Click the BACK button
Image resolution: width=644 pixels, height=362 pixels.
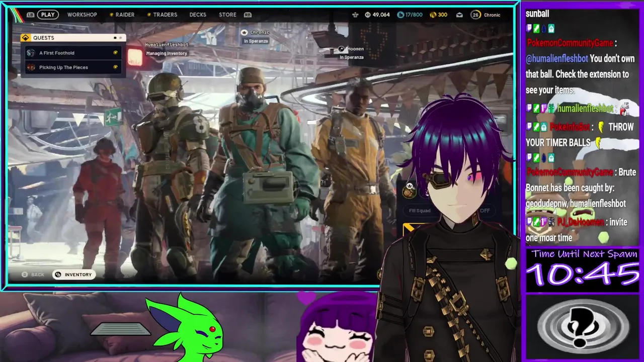tap(33, 275)
